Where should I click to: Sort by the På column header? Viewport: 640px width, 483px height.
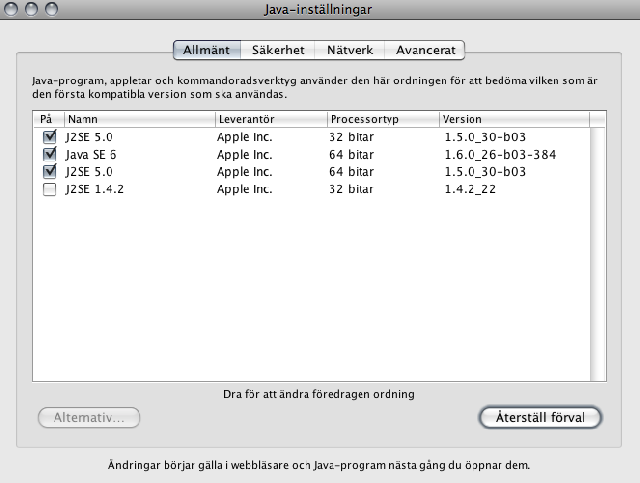[48, 119]
